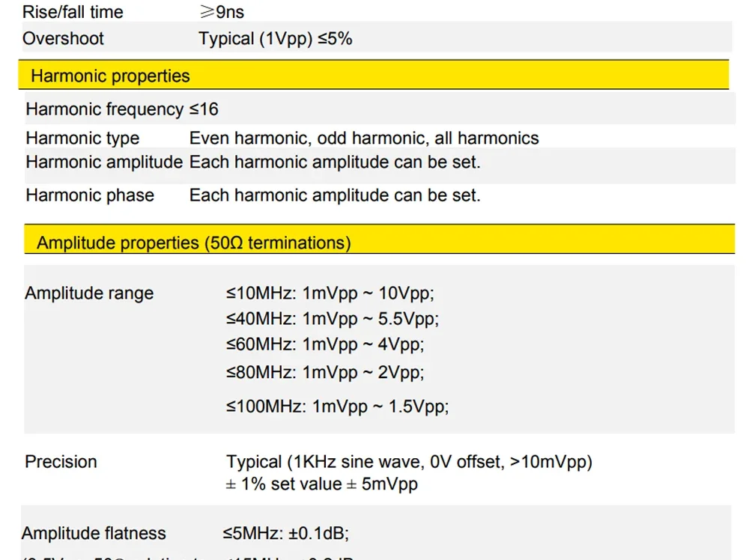749x560 pixels.
Task: Click the Harmonic properties yellow header
Action: tap(374, 75)
